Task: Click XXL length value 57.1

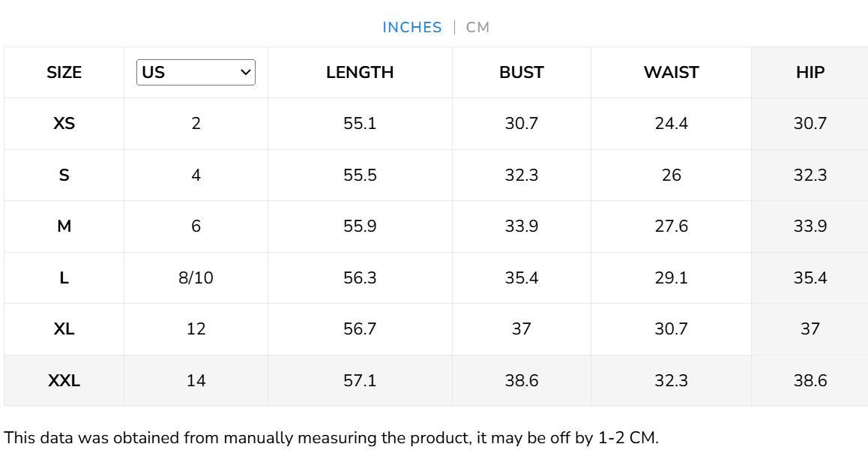Action: pos(360,381)
